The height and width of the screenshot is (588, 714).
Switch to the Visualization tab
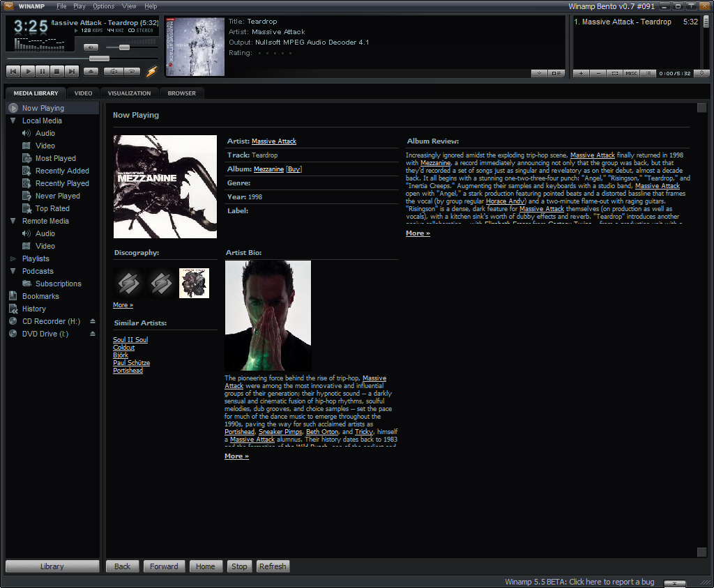click(x=129, y=93)
